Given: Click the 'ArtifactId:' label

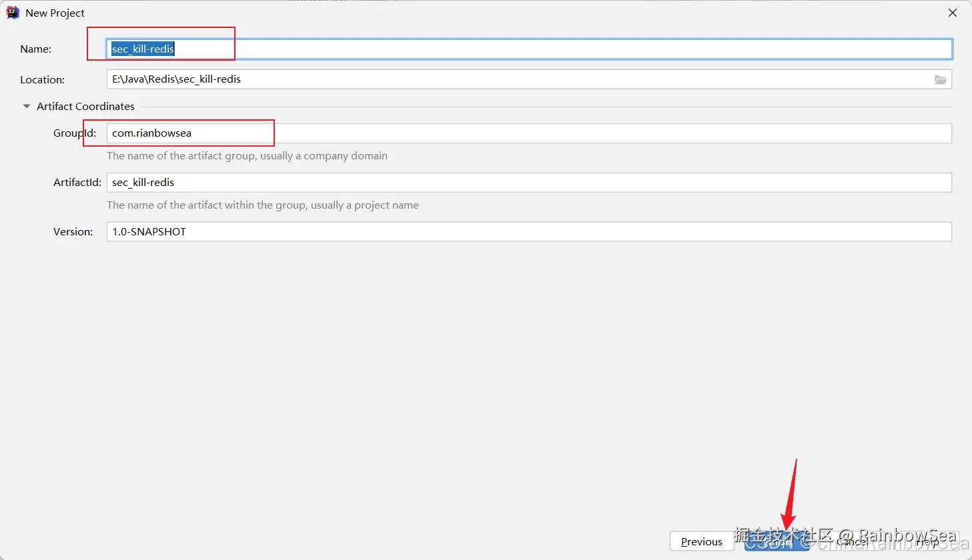Looking at the screenshot, I should coord(77,183).
